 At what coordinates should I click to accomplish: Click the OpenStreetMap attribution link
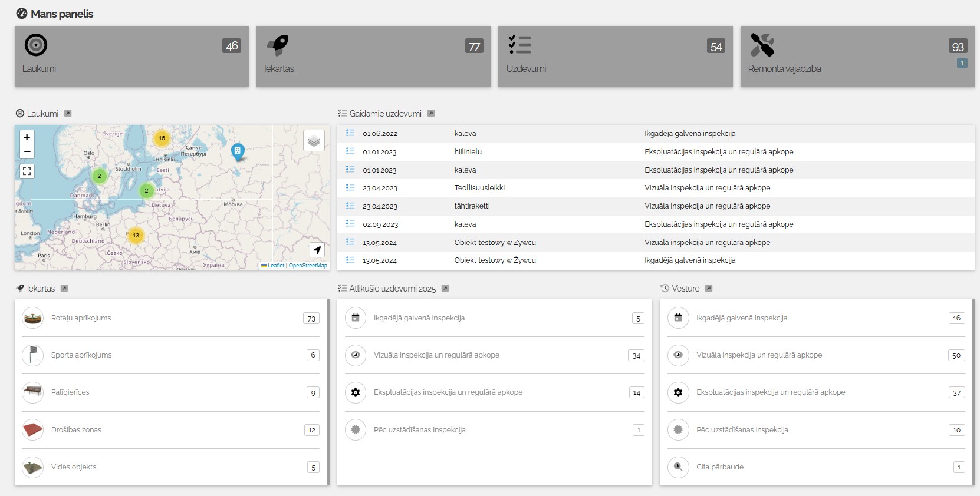[308, 266]
